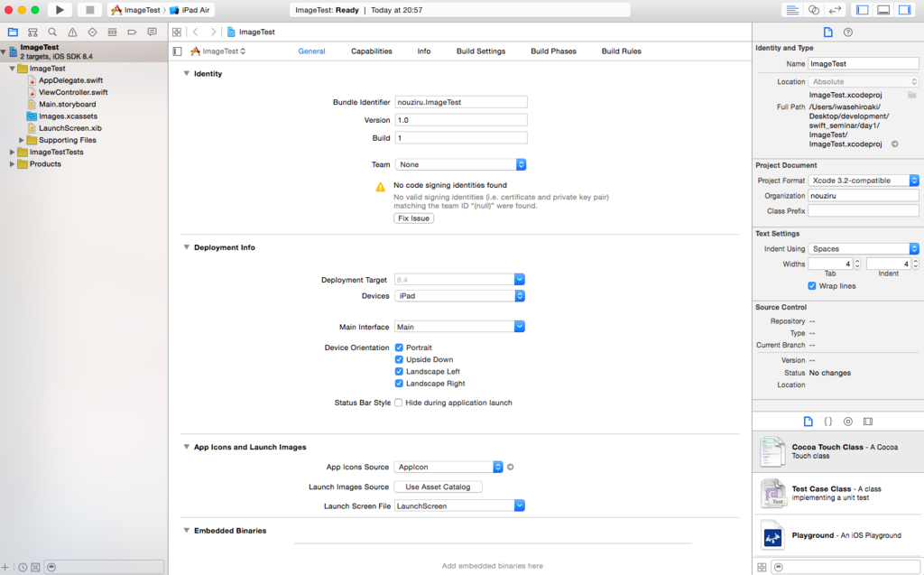924x575 pixels.
Task: Toggle the Wrap lines checkbox
Action: 812,285
